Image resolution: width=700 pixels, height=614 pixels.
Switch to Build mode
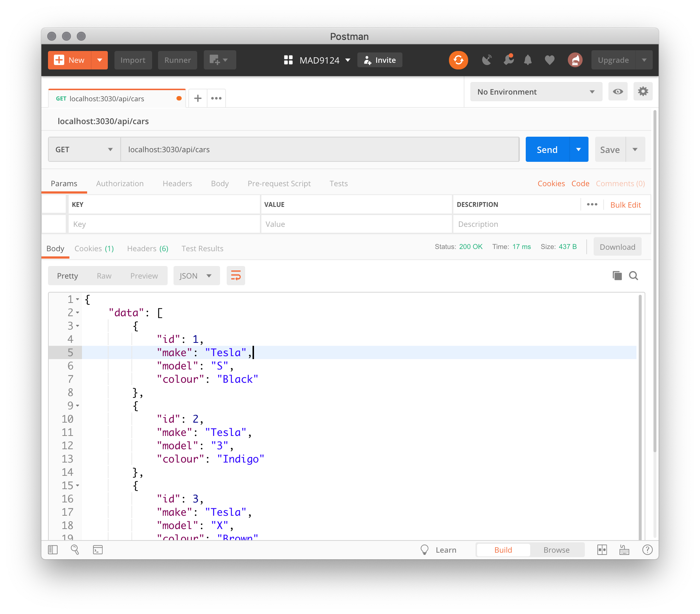click(x=503, y=550)
